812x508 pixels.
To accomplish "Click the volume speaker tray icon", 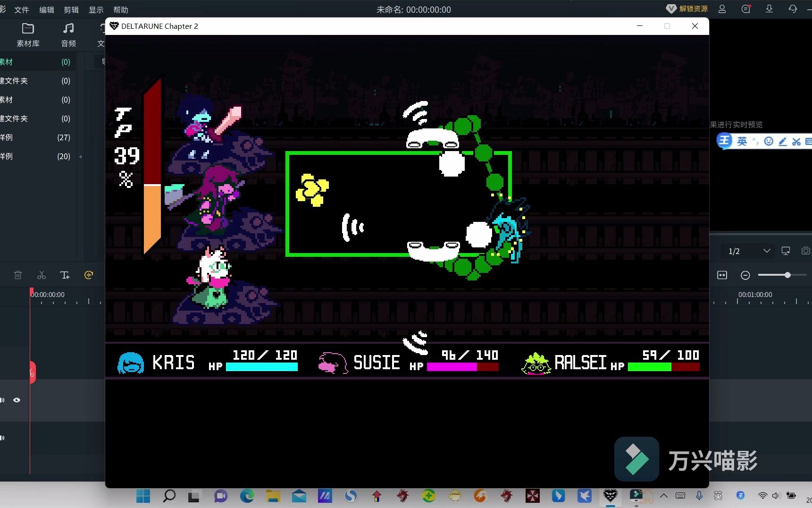I will (x=776, y=496).
